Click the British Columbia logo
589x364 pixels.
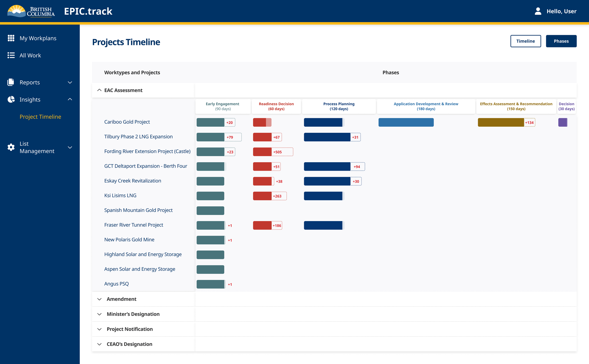click(31, 11)
